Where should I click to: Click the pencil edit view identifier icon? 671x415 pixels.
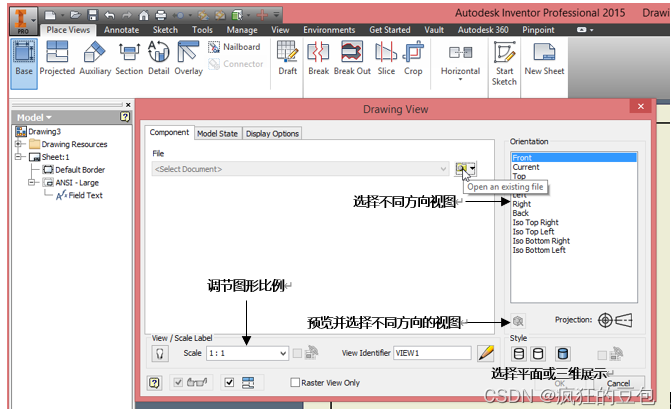click(486, 353)
